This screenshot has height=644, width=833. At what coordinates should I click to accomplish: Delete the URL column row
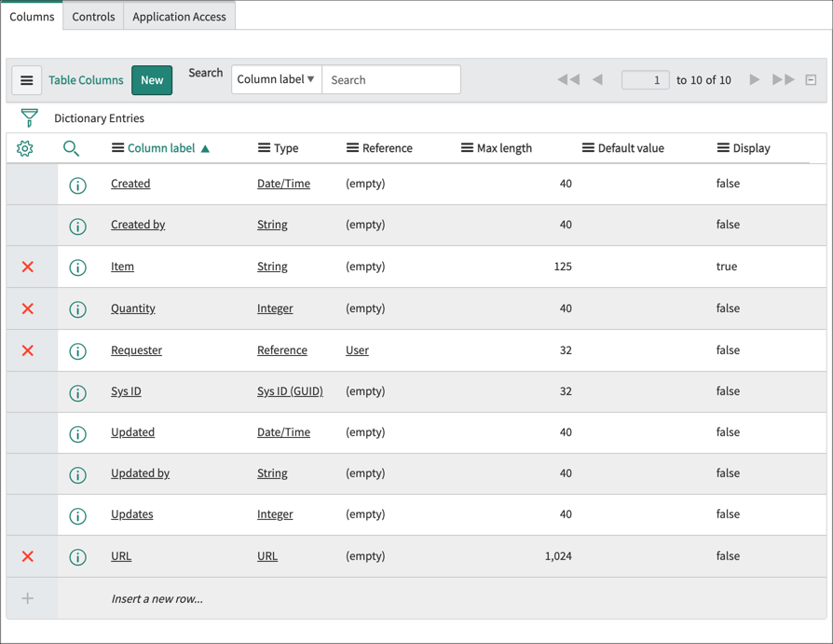click(27, 555)
